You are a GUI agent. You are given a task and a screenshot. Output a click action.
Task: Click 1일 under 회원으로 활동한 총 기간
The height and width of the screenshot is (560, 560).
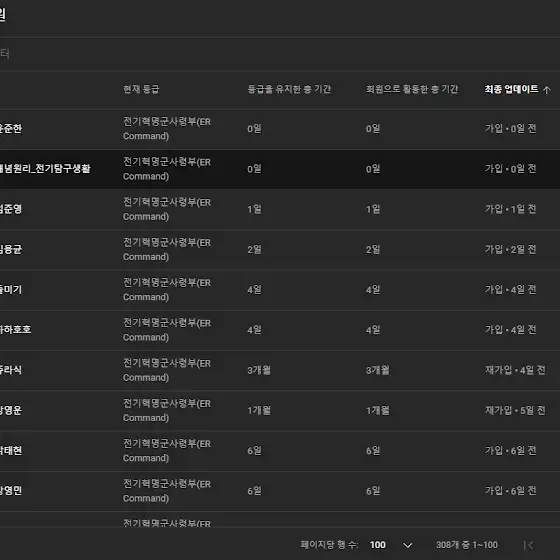(373, 209)
